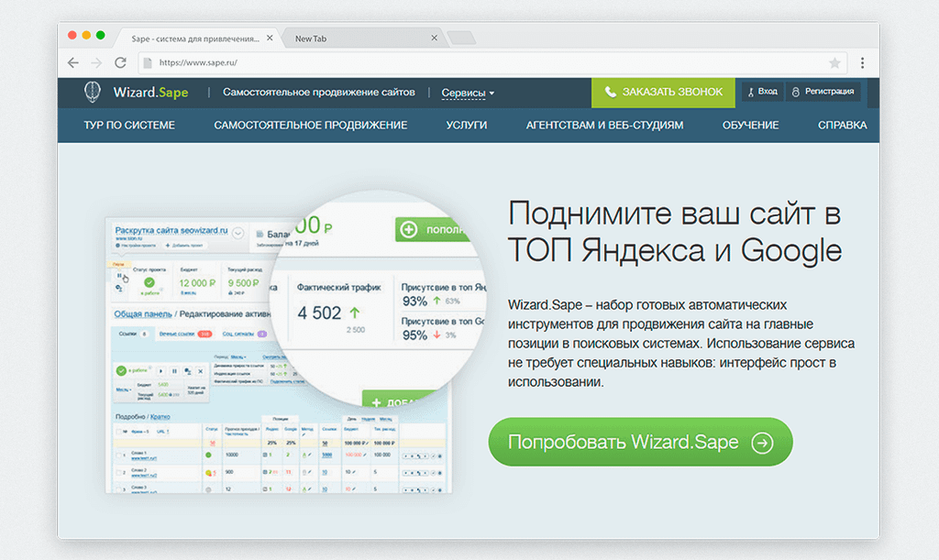Go back using the browser back arrow
Image resolution: width=939 pixels, height=560 pixels.
point(73,63)
